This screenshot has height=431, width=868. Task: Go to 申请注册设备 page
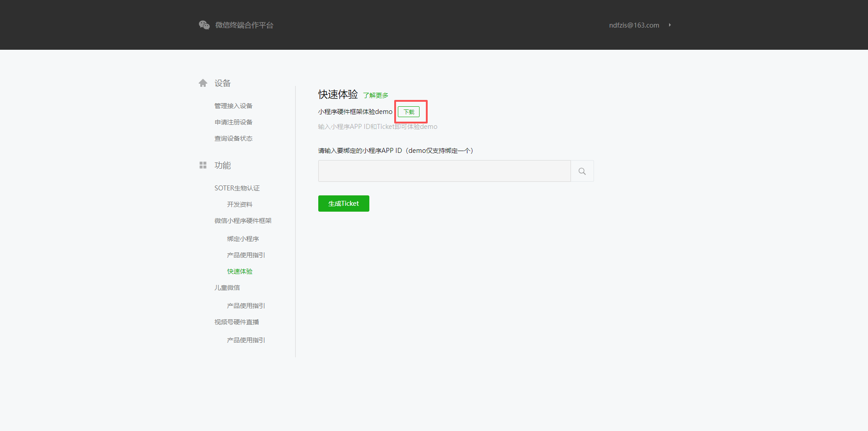(233, 122)
